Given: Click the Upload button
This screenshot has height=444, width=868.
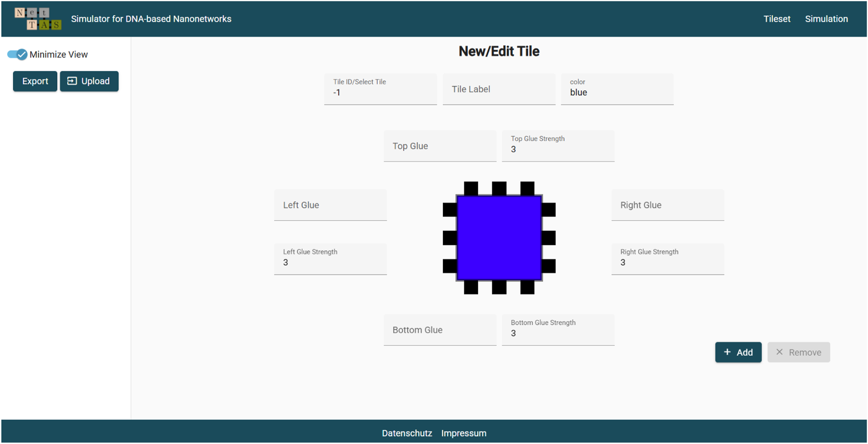Looking at the screenshot, I should (x=89, y=81).
